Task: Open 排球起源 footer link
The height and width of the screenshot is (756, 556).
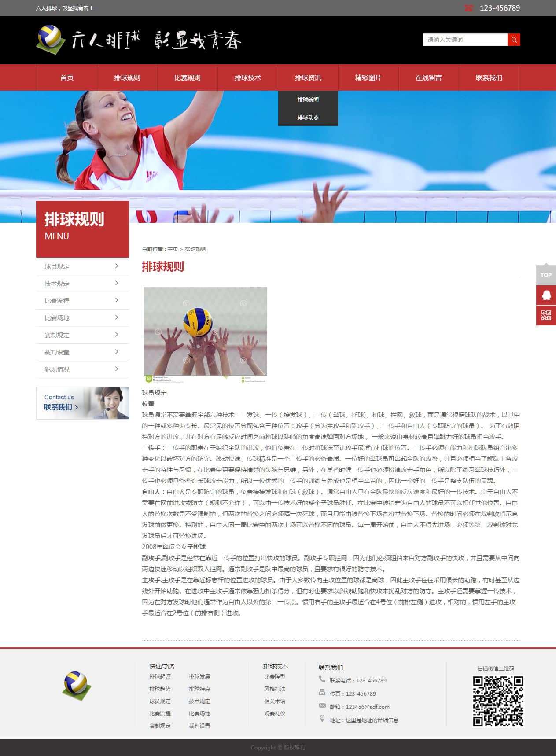Action: pos(160,677)
